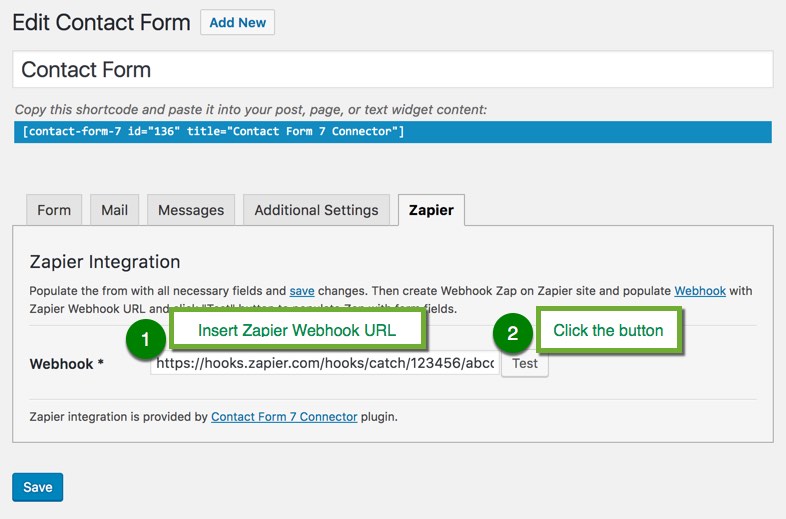Click the Webhook * field label
The width and height of the screenshot is (786, 519).
pos(67,364)
